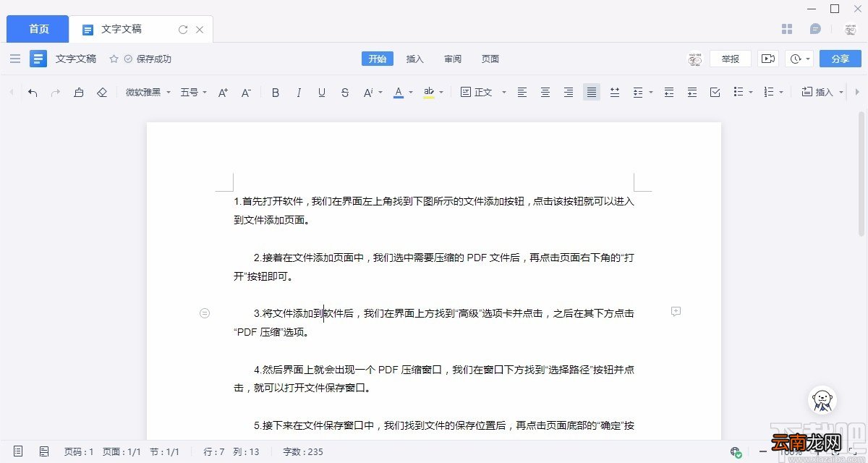Align text to the left
Image resolution: width=868 pixels, height=463 pixels.
(x=522, y=93)
